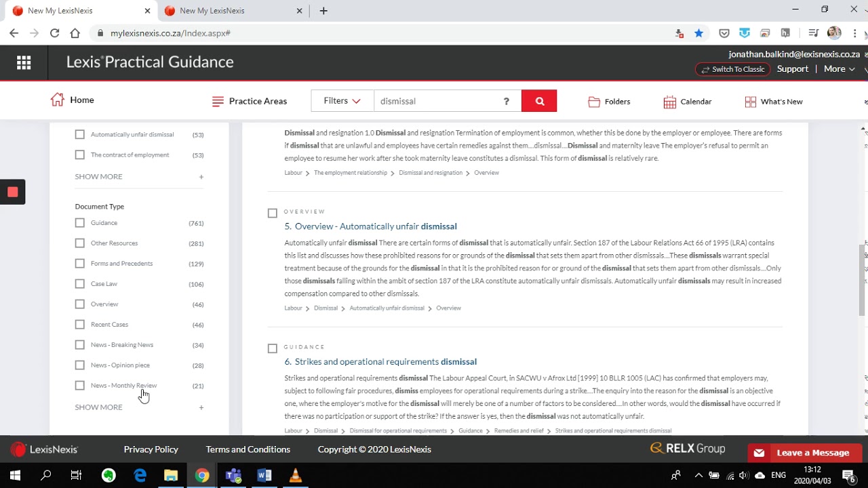The width and height of the screenshot is (868, 488).
Task: Click Leave a Message envelope icon
Action: [x=759, y=453]
